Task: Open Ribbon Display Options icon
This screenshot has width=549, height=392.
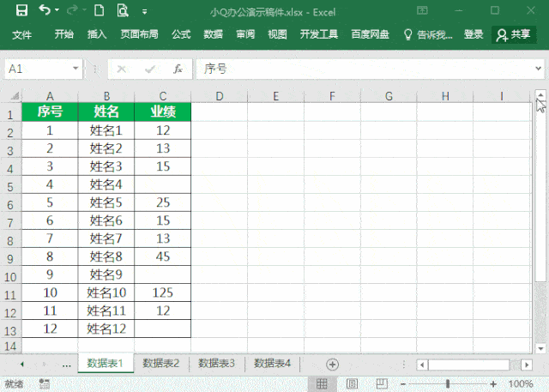Action: tap(422, 10)
